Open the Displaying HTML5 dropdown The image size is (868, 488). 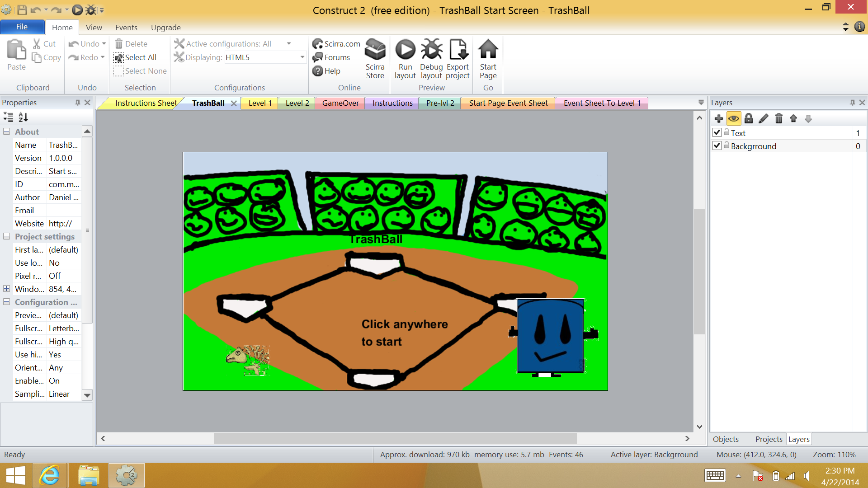pos(302,57)
